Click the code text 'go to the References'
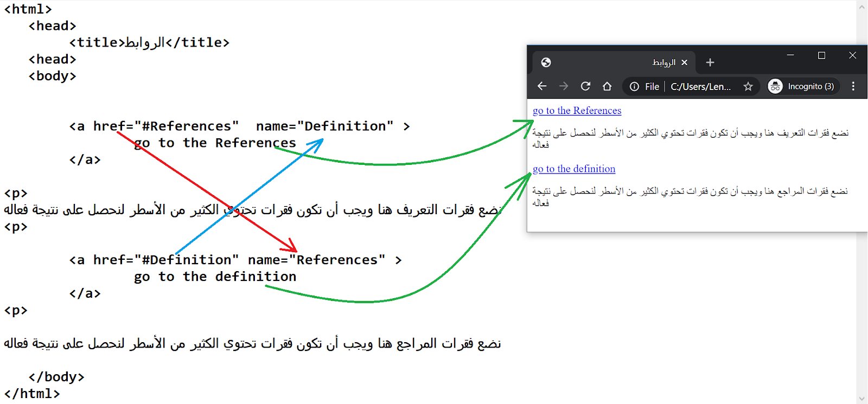 215,143
